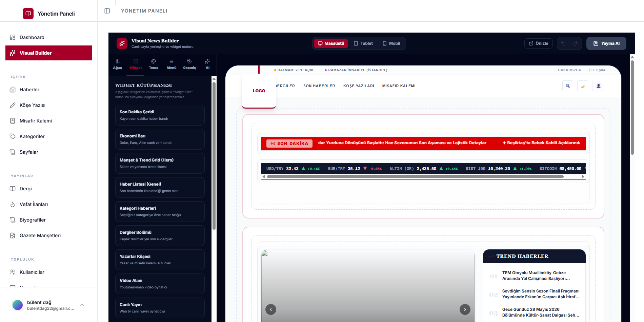The height and width of the screenshot is (322, 644).
Task: Open Biyografiler sidebar item
Action: [48, 220]
